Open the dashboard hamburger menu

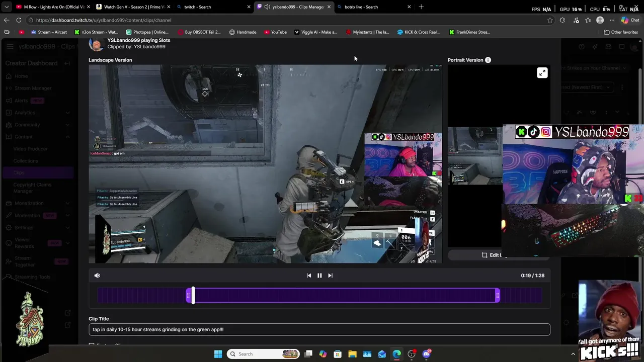point(10,47)
